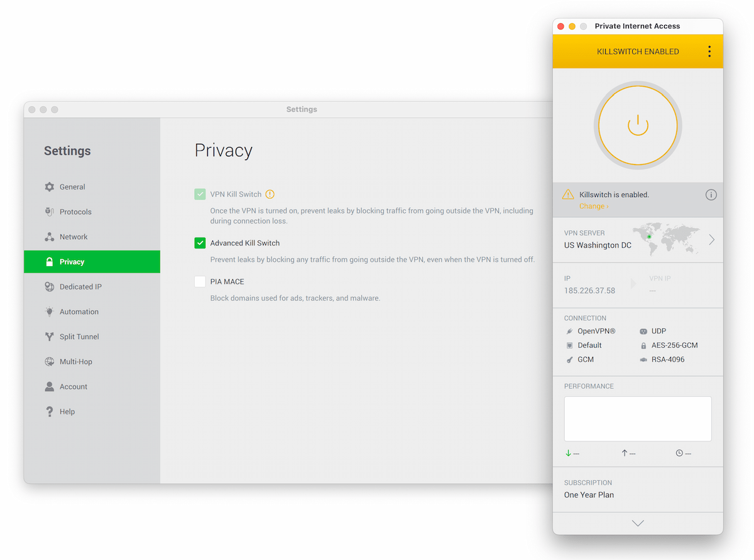
Task: Expand the VPN server list chevron
Action: 712,240
